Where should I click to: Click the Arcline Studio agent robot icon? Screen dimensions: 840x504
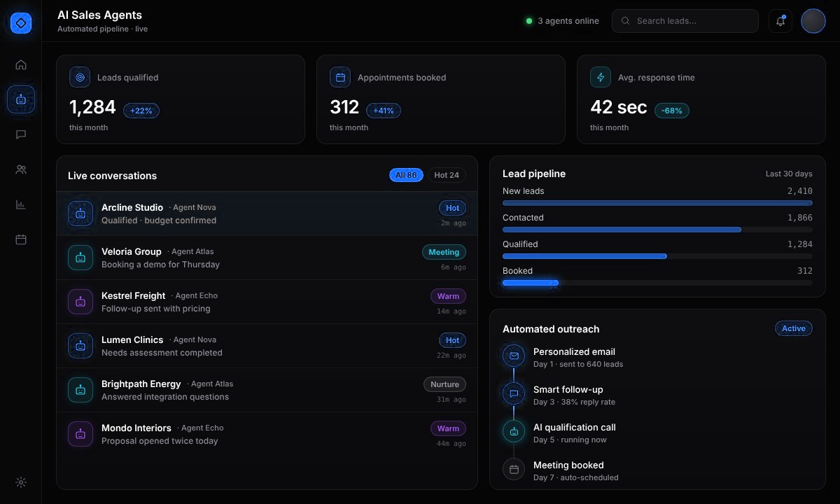pyautogui.click(x=80, y=213)
